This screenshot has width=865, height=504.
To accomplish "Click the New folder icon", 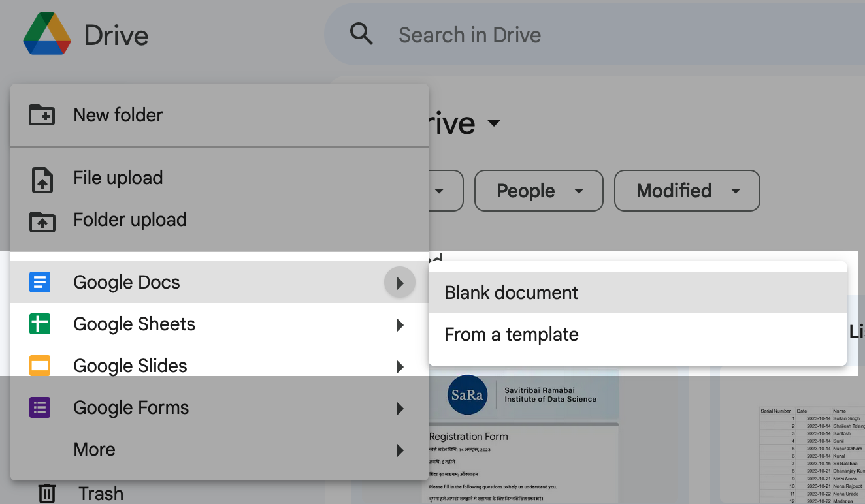I will pyautogui.click(x=42, y=115).
